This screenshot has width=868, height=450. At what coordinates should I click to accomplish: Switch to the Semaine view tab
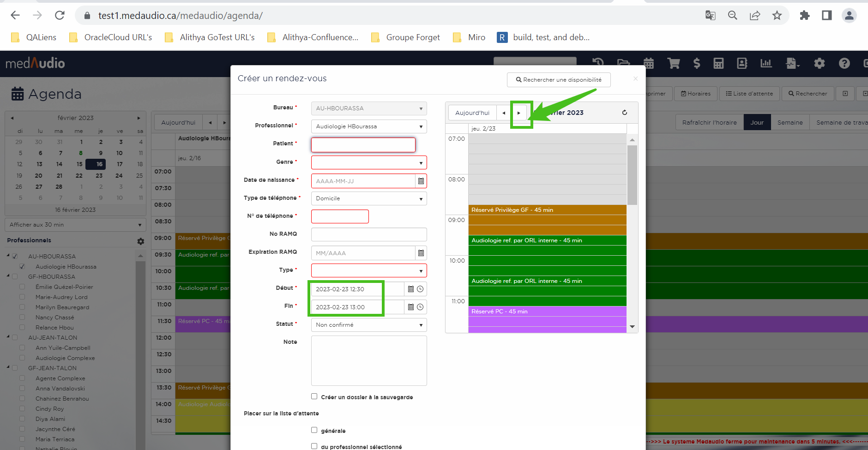[790, 122]
